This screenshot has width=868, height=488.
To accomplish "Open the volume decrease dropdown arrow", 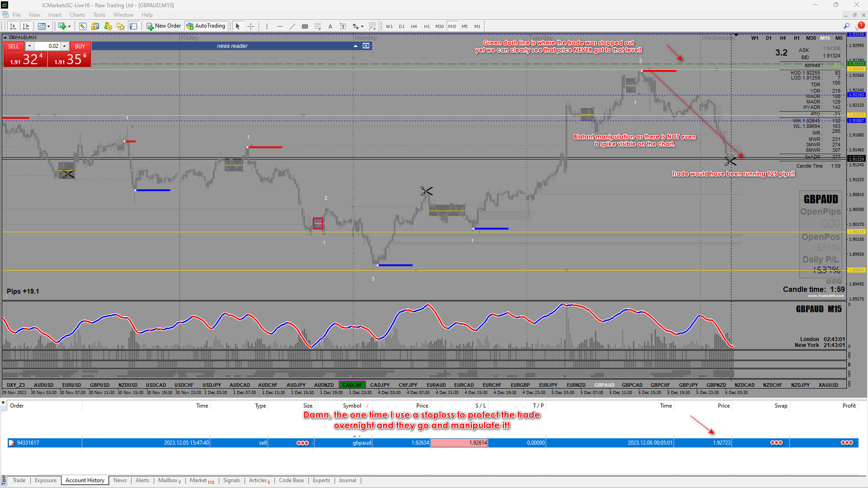I will pos(29,46).
